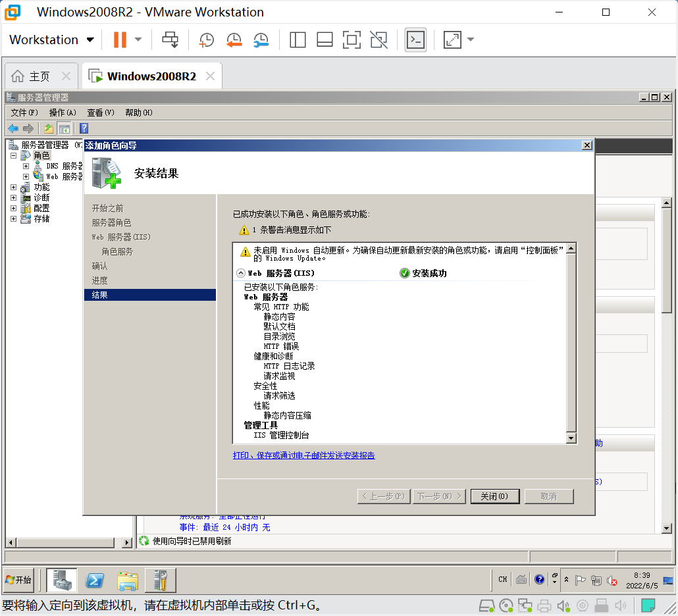
Task: Click the up-one-level folder toolbar icon
Action: point(49,128)
